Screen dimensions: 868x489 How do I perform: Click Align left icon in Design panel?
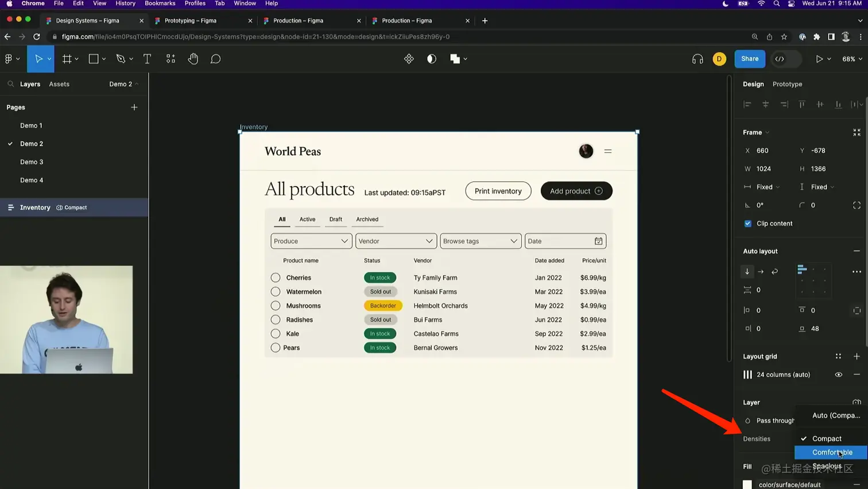pyautogui.click(x=747, y=104)
